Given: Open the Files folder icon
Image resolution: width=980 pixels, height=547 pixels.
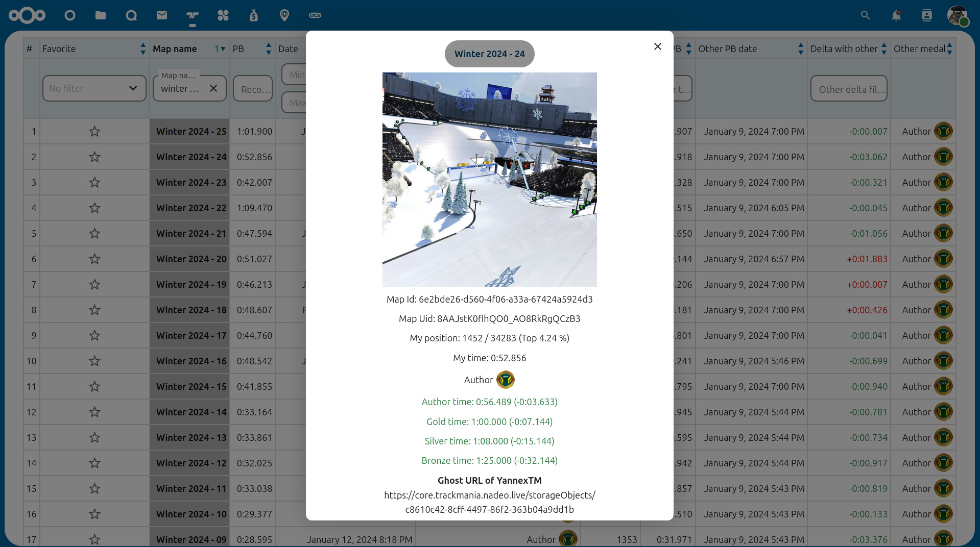Looking at the screenshot, I should point(101,15).
